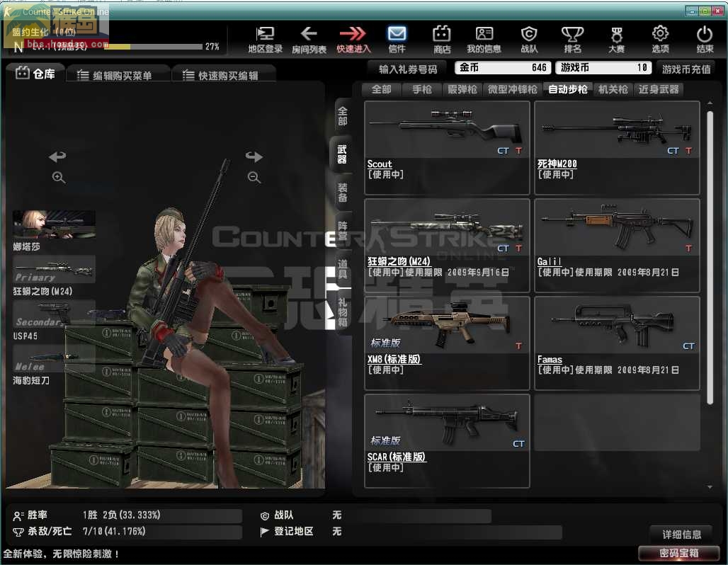Open the 战队 clan shield icon
The height and width of the screenshot is (565, 728).
coord(529,39)
